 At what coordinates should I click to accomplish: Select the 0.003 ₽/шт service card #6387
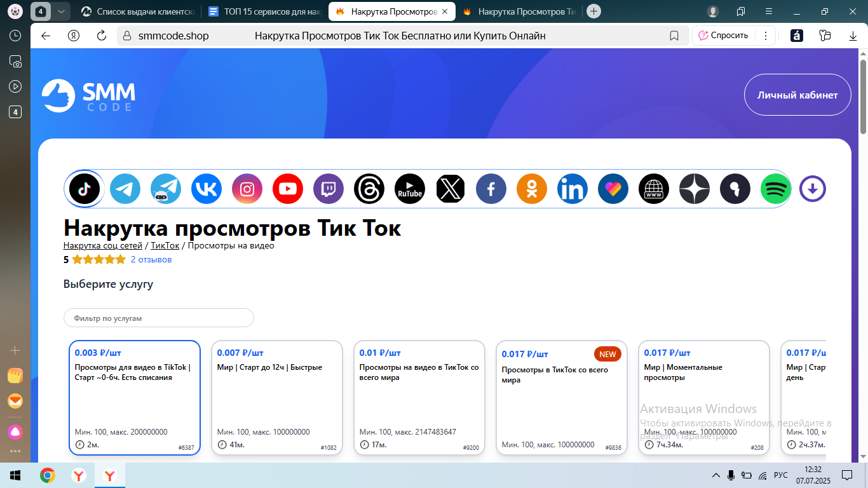point(135,398)
